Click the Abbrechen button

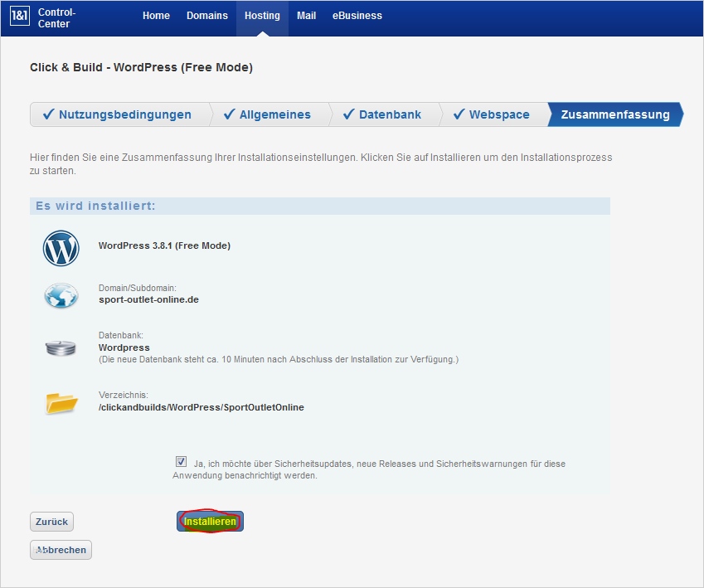coord(61,550)
